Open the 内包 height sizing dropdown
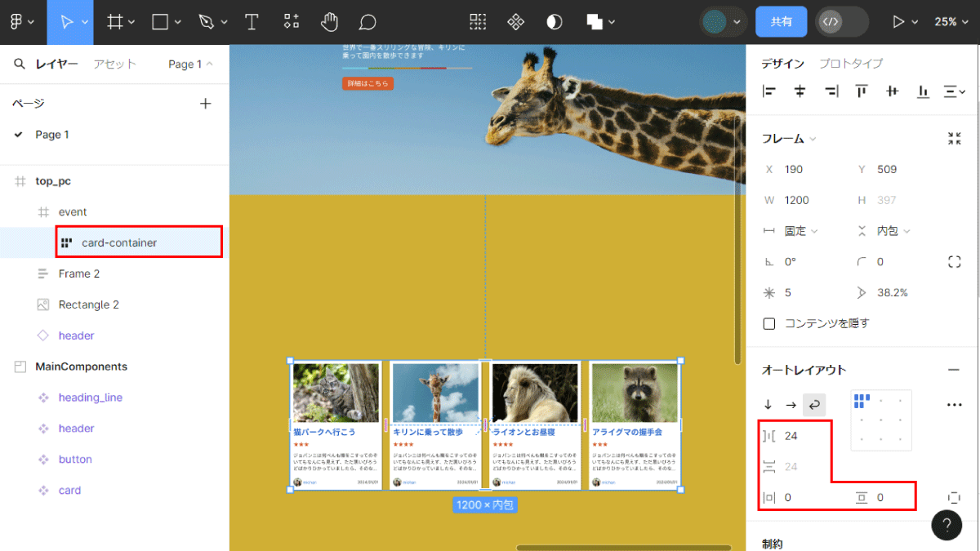Screen dimensions: 980x551 893,231
